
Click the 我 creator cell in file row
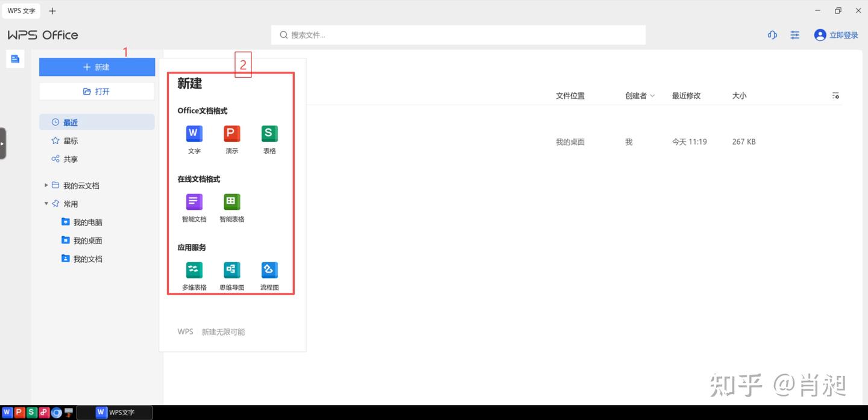[x=629, y=142]
